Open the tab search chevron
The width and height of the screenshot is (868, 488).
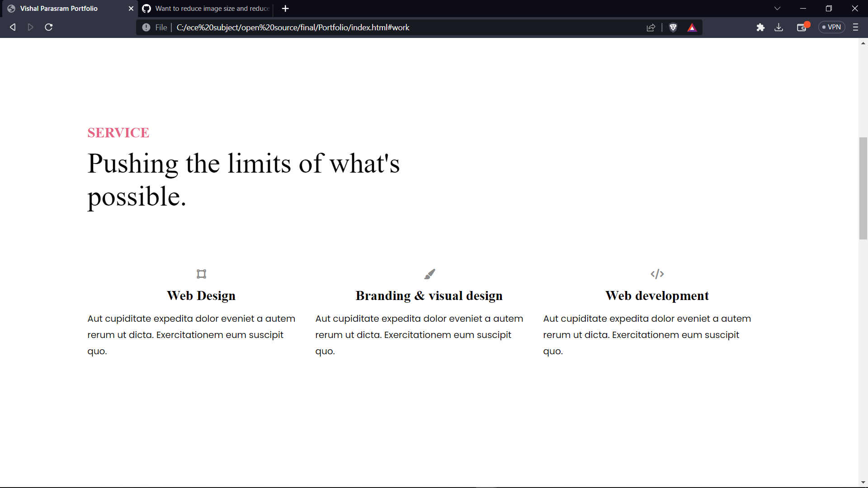[x=778, y=8]
